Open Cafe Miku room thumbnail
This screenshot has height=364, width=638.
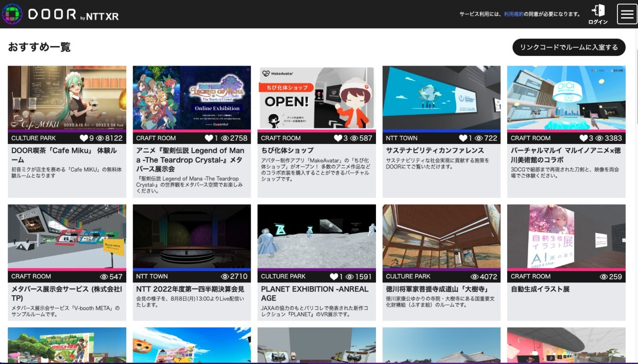pos(67,98)
